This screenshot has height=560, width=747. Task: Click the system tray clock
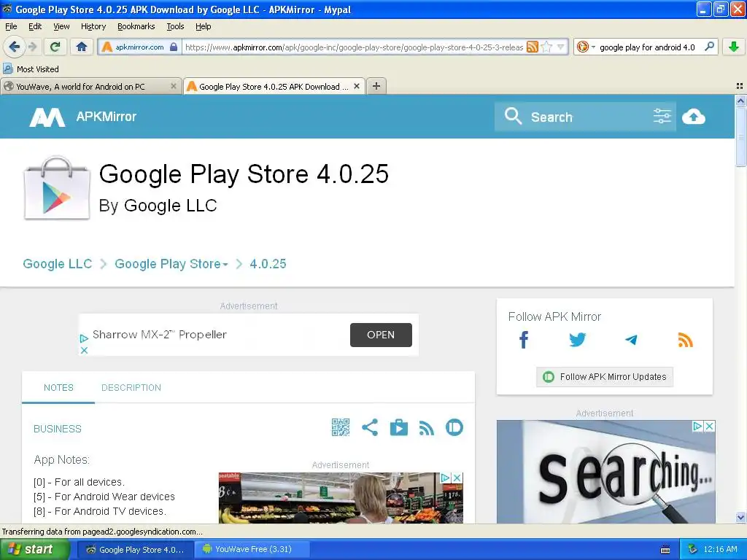click(720, 549)
